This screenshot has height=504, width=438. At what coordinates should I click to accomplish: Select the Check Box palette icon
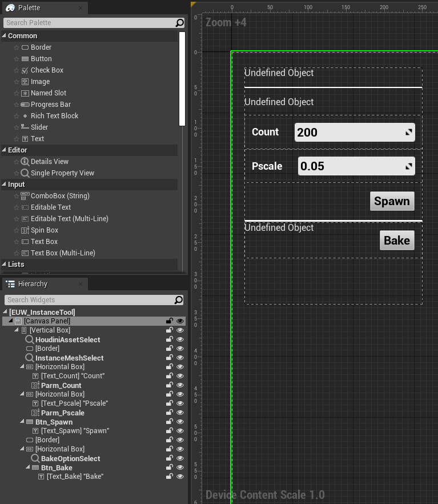pyautogui.click(x=25, y=70)
